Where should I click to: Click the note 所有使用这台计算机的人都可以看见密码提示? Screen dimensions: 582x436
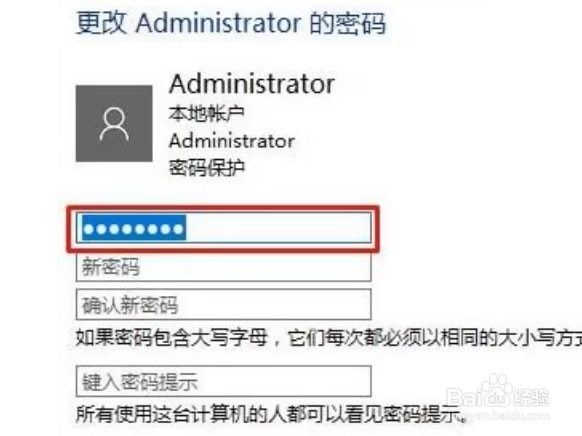click(271, 414)
